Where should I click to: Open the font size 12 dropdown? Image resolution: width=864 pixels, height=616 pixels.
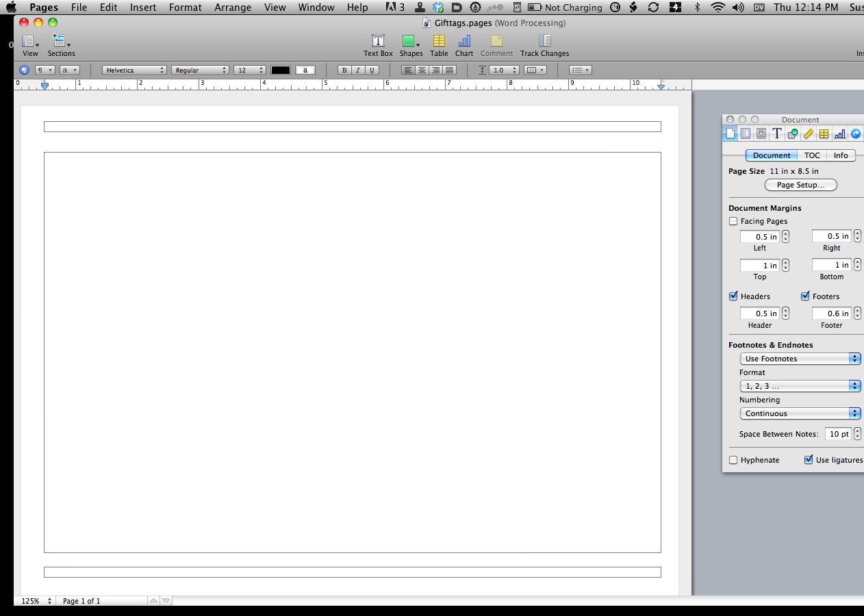250,70
